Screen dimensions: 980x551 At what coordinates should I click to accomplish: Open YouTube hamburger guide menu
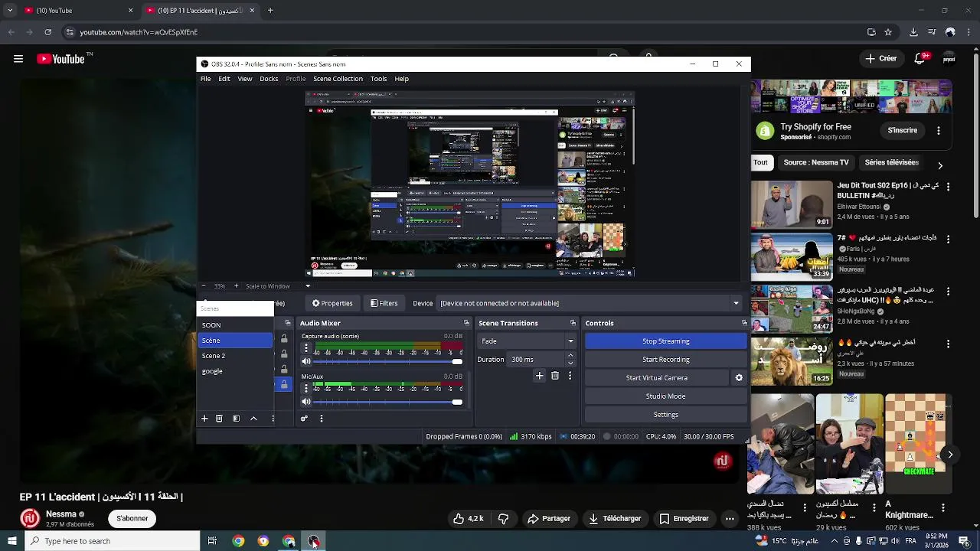18,58
